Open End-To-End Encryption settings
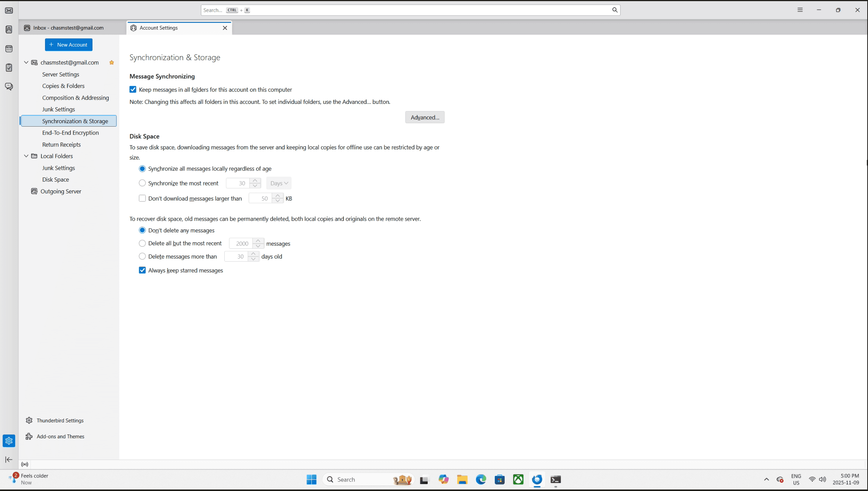 70,133
